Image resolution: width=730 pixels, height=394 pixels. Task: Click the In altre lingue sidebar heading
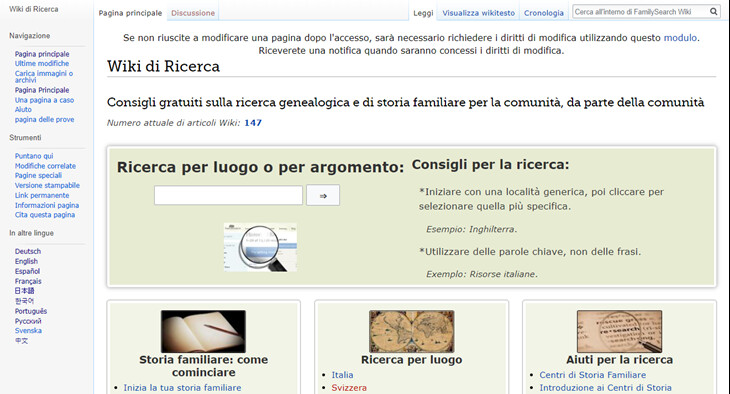pyautogui.click(x=31, y=233)
